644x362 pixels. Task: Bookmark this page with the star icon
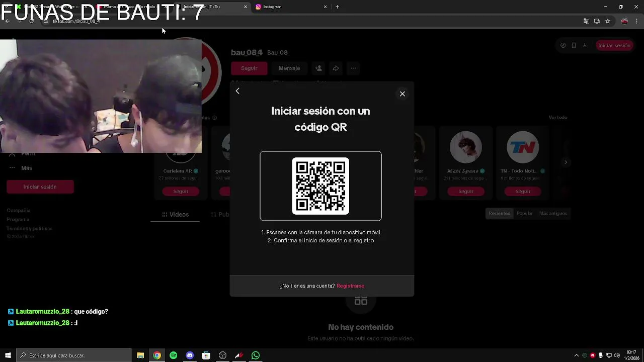tap(608, 21)
